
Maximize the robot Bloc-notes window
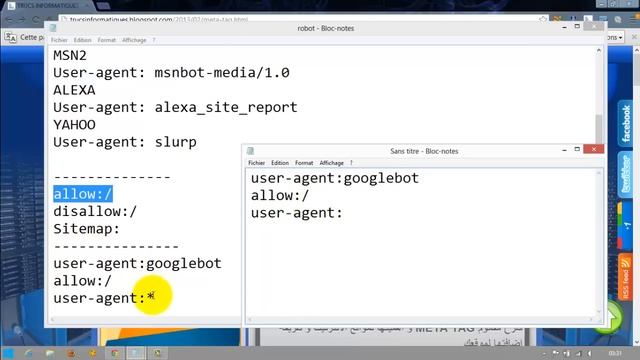click(577, 26)
